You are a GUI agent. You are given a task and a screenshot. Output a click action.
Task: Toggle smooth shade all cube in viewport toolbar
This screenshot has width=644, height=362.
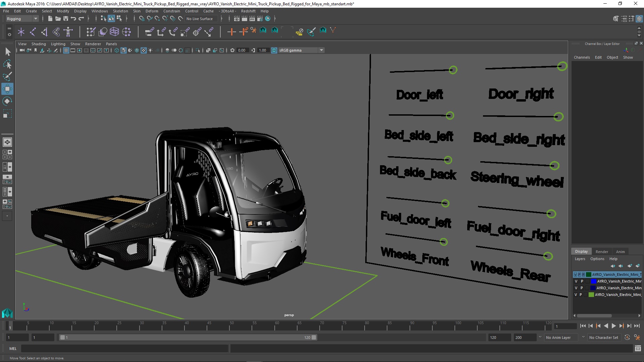tap(123, 50)
